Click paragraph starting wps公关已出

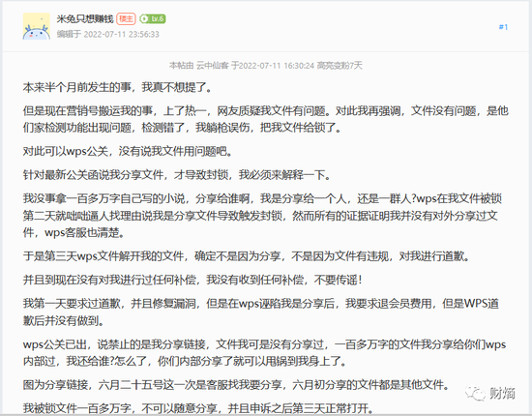[x=264, y=353]
